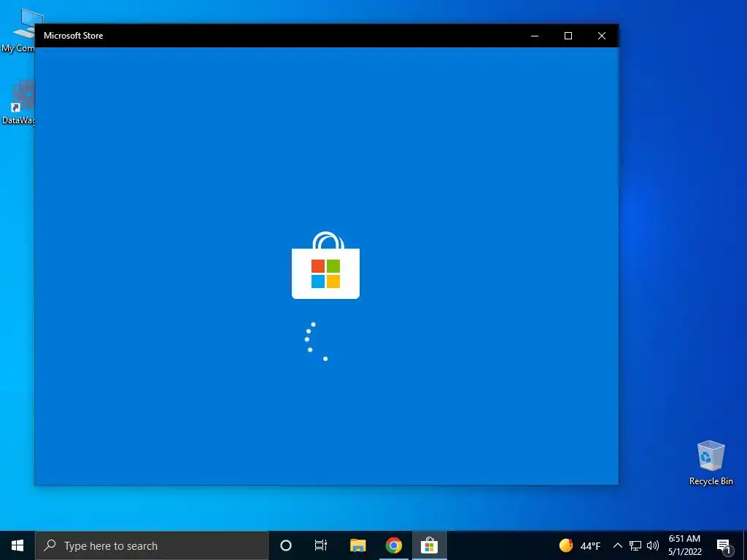Click the Microsoft Store title bar text
This screenshot has width=747, height=560.
[74, 36]
